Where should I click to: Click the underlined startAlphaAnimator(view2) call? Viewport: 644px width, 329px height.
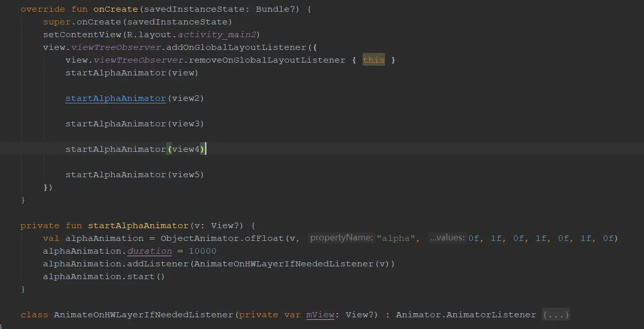pos(135,98)
